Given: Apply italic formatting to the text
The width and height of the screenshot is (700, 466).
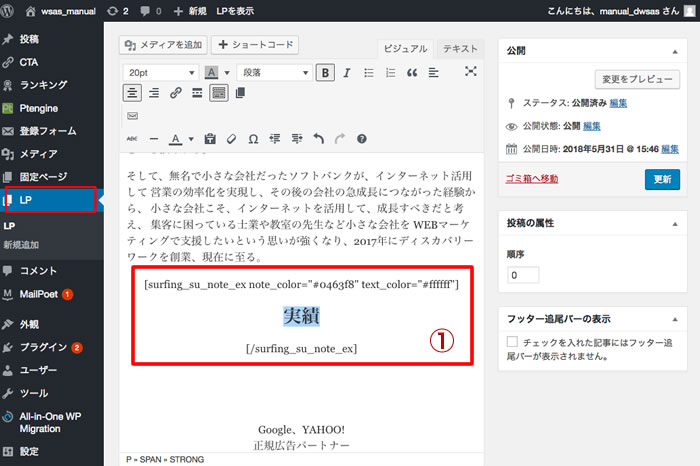Looking at the screenshot, I should (x=347, y=72).
